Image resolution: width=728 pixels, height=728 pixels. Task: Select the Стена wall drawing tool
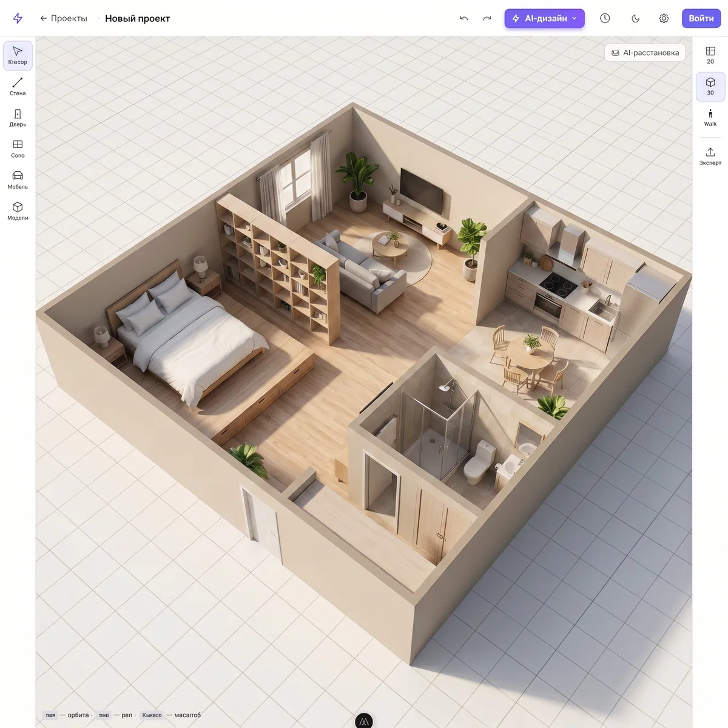click(18, 87)
